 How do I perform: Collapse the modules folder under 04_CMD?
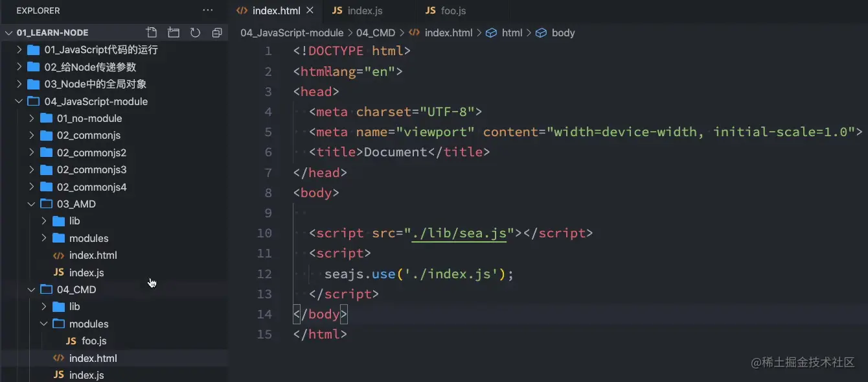(44, 324)
